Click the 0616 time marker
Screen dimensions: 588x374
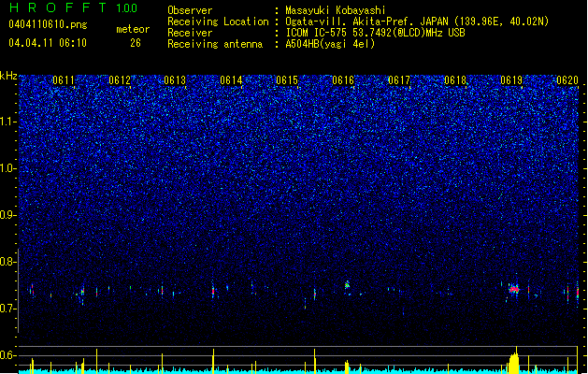click(343, 80)
